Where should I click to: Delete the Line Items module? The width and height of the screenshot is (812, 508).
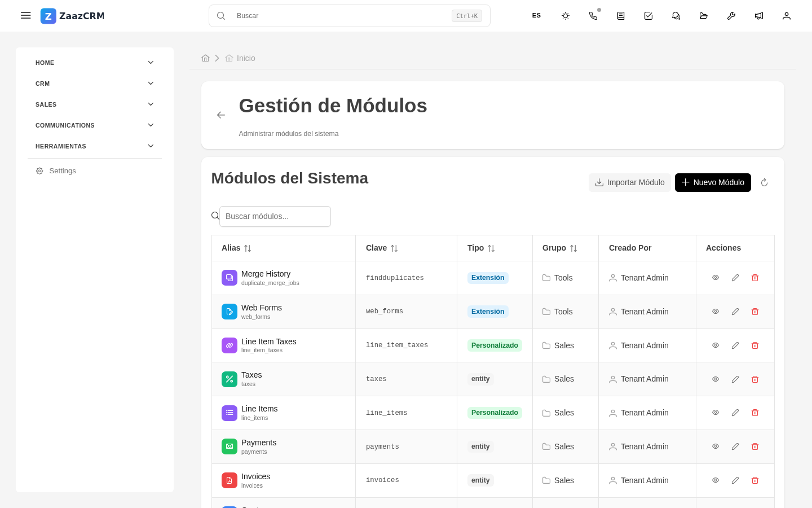tap(755, 413)
